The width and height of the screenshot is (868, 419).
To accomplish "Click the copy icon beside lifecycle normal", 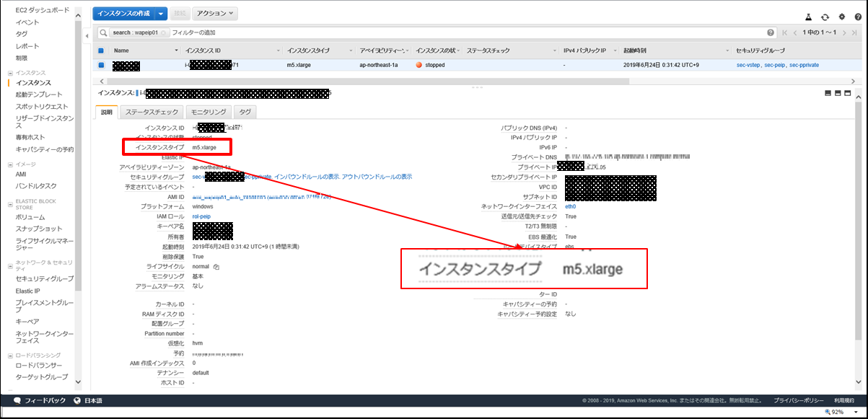I will tap(216, 267).
